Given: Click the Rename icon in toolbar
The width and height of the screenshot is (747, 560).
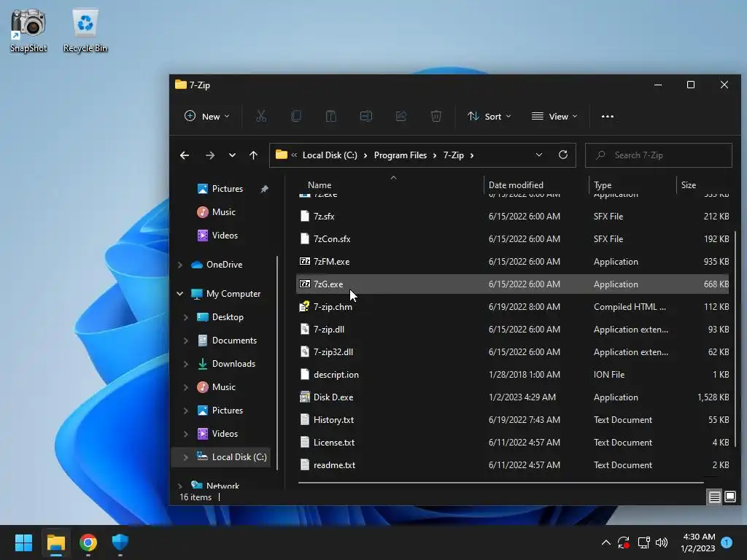Looking at the screenshot, I should pos(366,116).
